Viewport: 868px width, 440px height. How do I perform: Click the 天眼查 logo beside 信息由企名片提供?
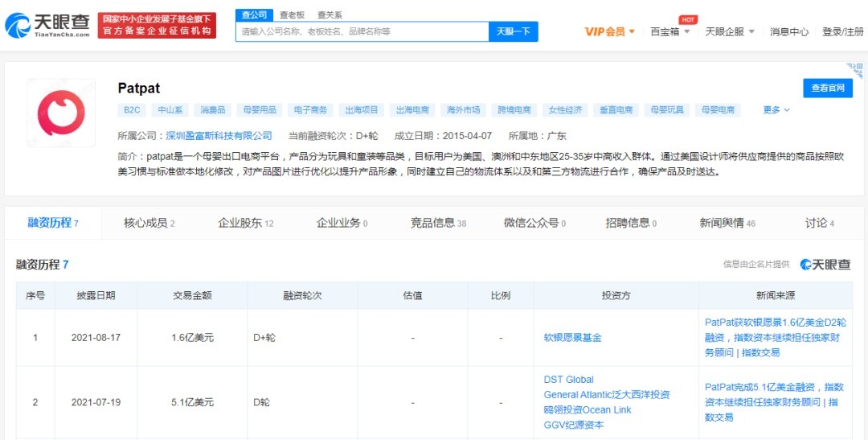click(x=825, y=265)
